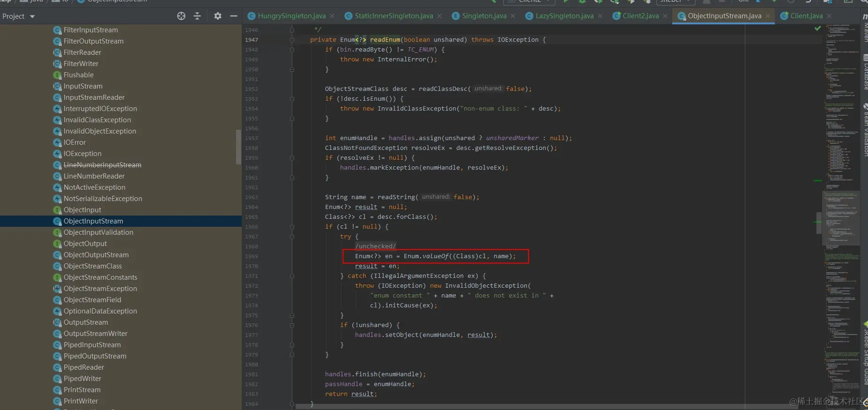Select Flushable interface in project tree
868x410 pixels.
[x=78, y=75]
